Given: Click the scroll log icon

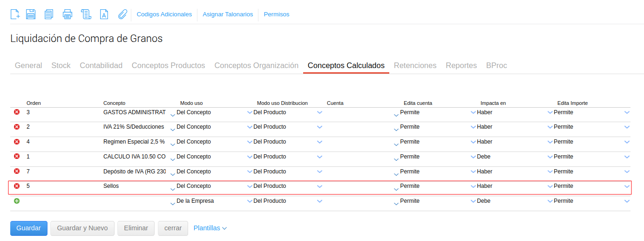Looking at the screenshot, I should pos(86,14).
